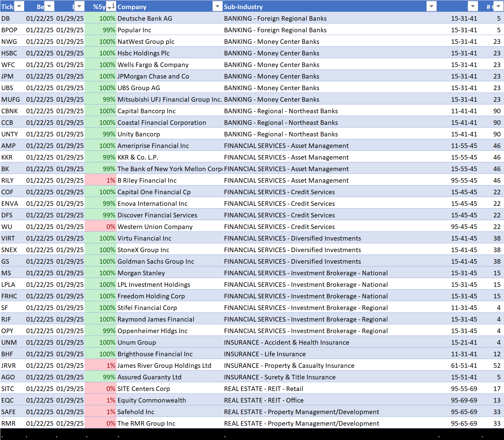Click the Ameriprise Financial Inc cell
Screen dimensions: 504x440
[153, 146]
